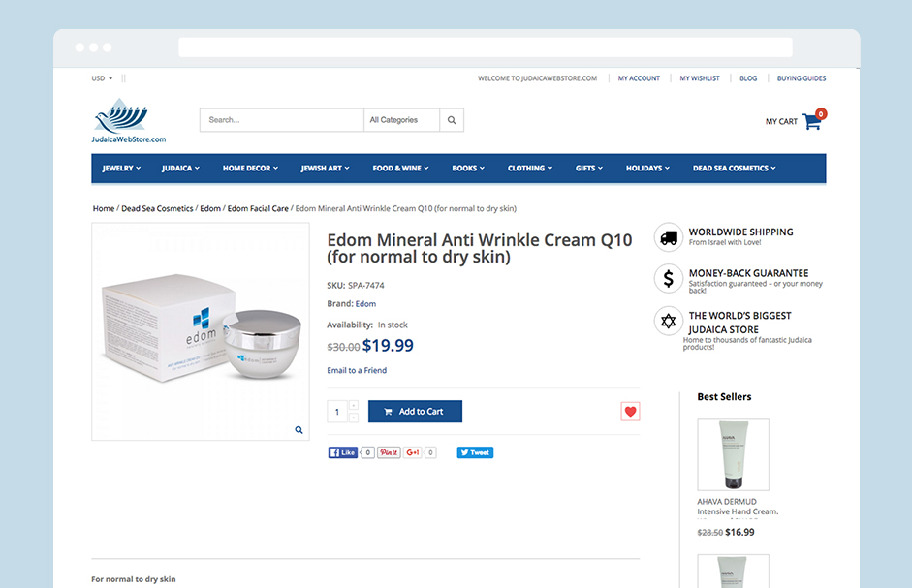Visit the Blog link
The height and width of the screenshot is (588, 912).
[x=748, y=77]
